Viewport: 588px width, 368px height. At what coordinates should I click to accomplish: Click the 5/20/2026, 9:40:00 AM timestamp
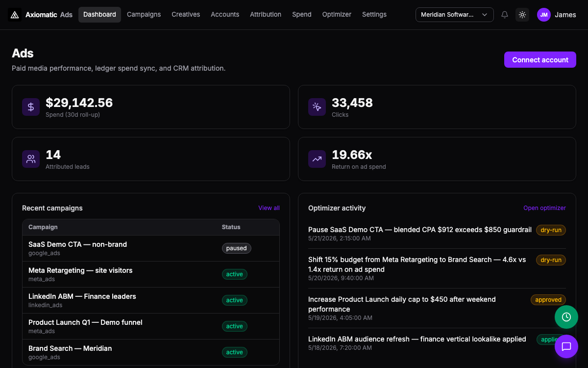[x=341, y=278]
